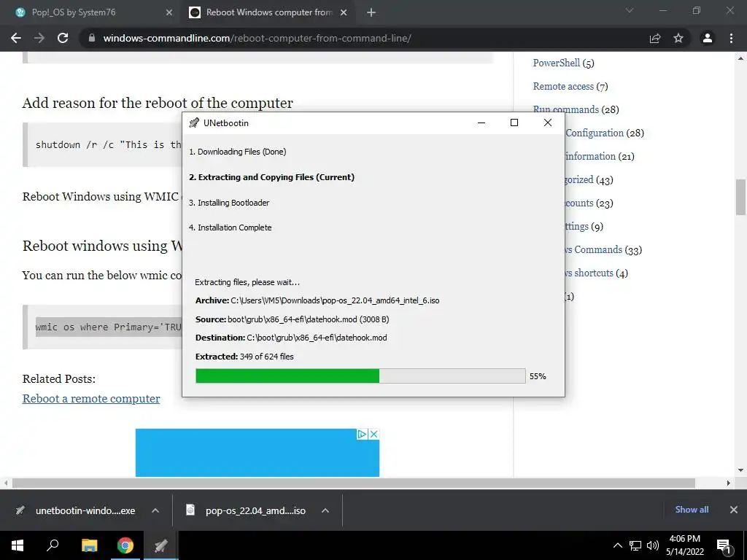The image size is (747, 560).
Task: Show hidden system tray icons
Action: [x=617, y=545]
